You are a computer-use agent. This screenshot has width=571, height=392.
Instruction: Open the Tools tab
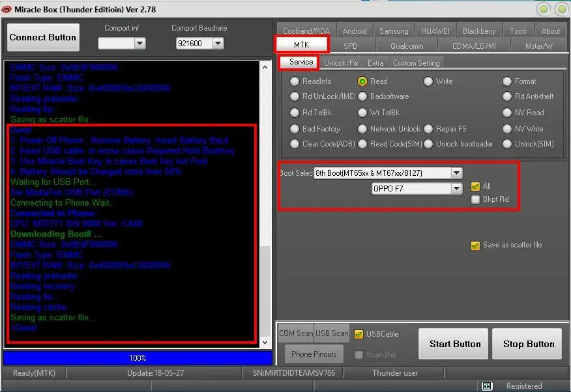coord(518,31)
